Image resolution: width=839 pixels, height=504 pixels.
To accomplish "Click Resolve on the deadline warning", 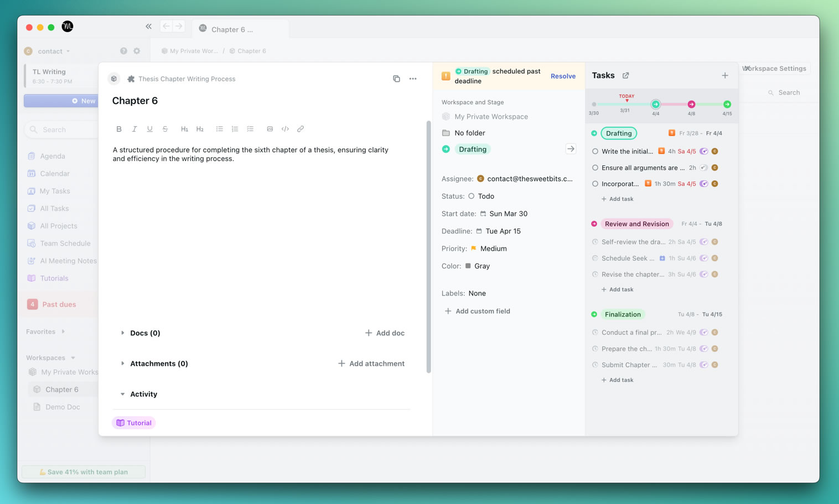I will [563, 76].
